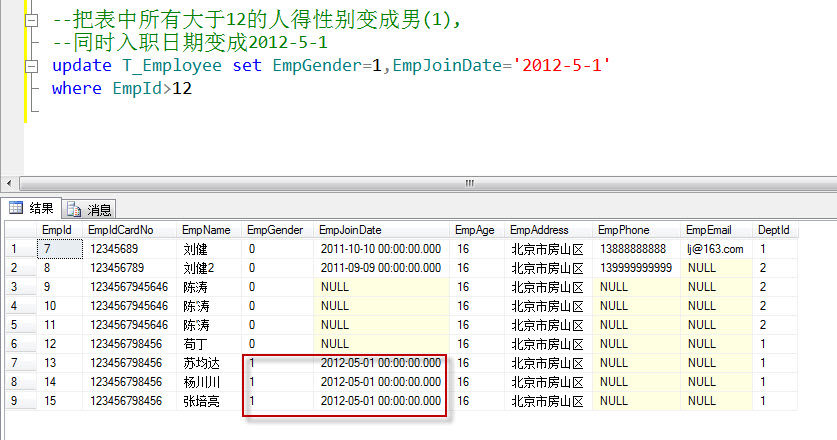Viewport: 837px width, 440px height.
Task: Switch to the 消息 tab
Action: (89, 209)
